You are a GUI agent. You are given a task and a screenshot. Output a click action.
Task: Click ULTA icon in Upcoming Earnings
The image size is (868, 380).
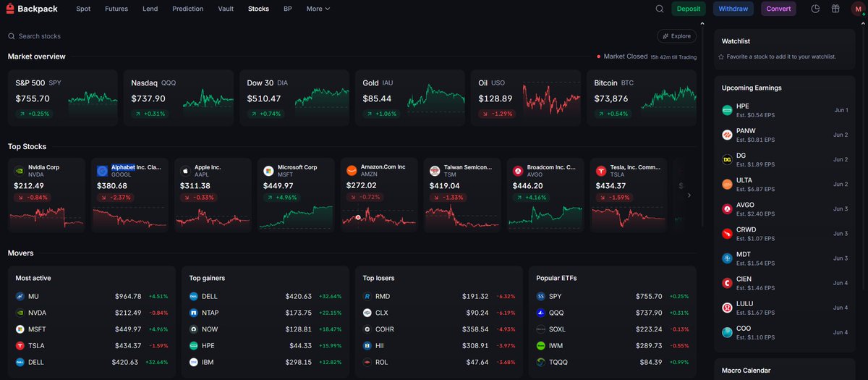click(x=727, y=184)
